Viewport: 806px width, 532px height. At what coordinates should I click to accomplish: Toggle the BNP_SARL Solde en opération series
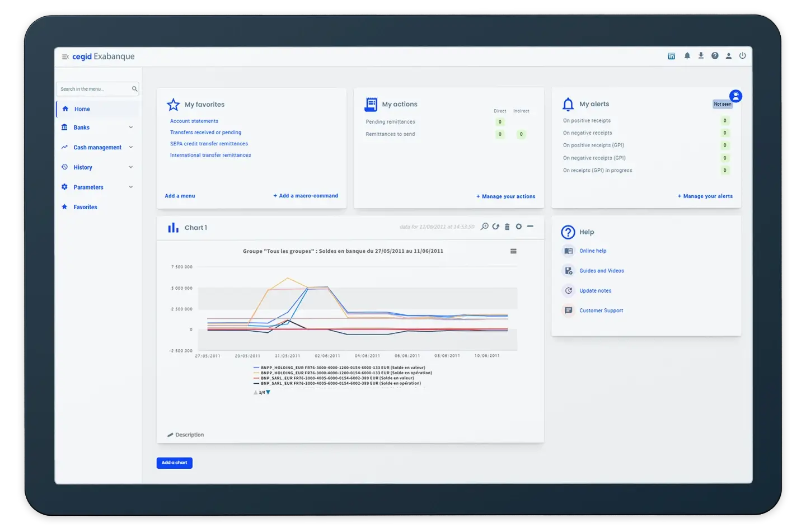point(340,383)
